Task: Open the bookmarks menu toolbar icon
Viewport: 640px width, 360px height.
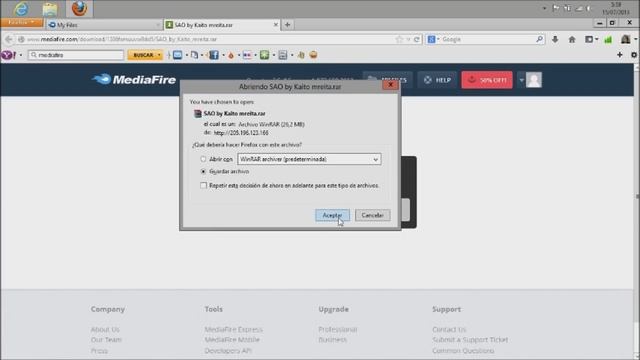Action: (x=591, y=40)
